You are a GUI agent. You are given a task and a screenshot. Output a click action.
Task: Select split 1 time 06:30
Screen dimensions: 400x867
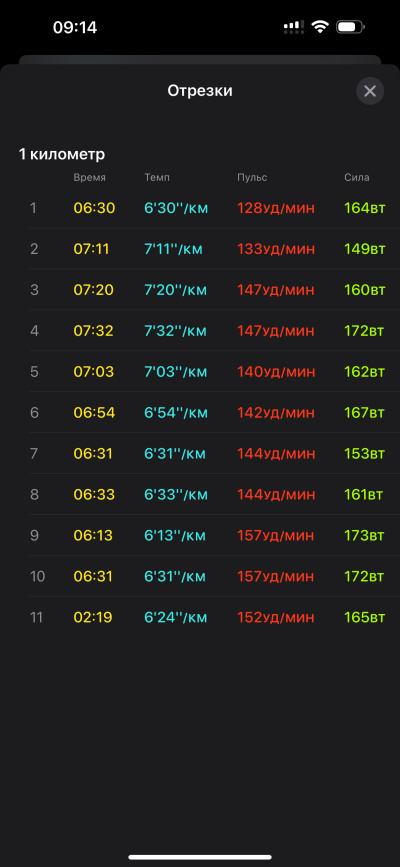click(x=94, y=208)
